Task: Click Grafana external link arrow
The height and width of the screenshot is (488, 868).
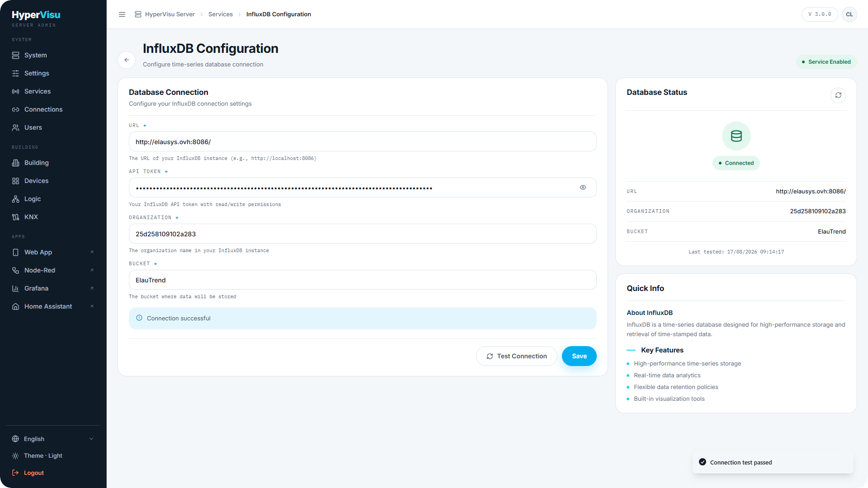Action: (x=92, y=288)
